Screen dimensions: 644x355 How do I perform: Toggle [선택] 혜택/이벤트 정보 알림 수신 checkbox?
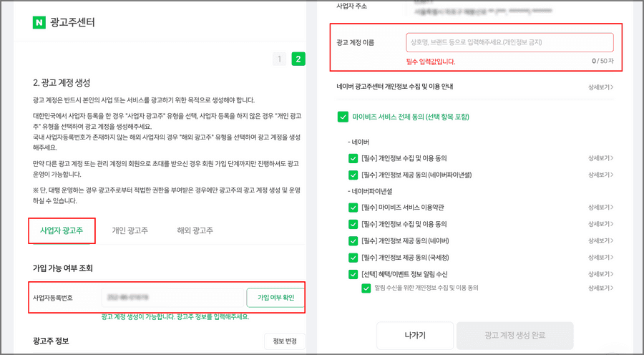point(353,274)
